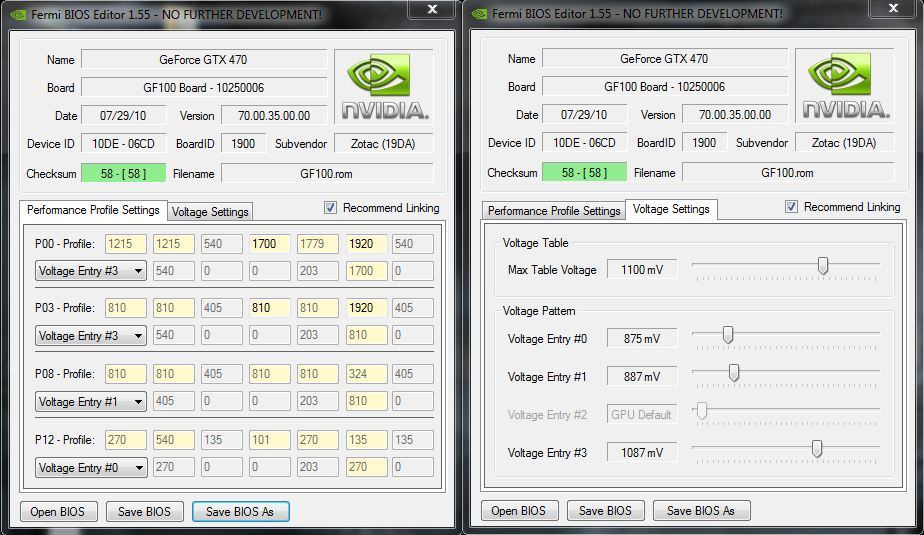Click the Date 07/29/10 field in the right window
The image size is (924, 535).
[584, 114]
